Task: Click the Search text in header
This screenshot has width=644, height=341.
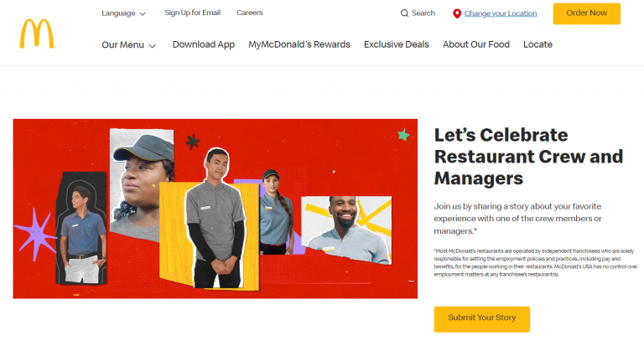Action: 423,13
